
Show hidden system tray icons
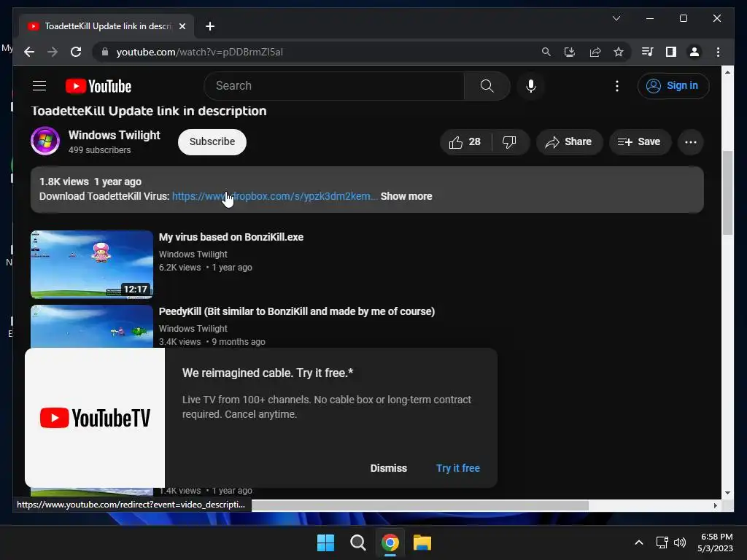click(639, 542)
